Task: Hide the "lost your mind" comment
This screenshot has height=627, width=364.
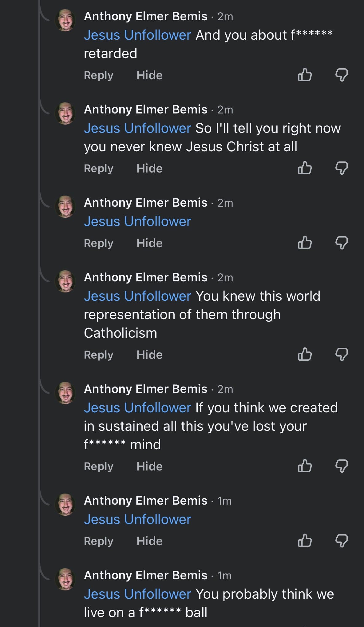Action: coord(149,466)
